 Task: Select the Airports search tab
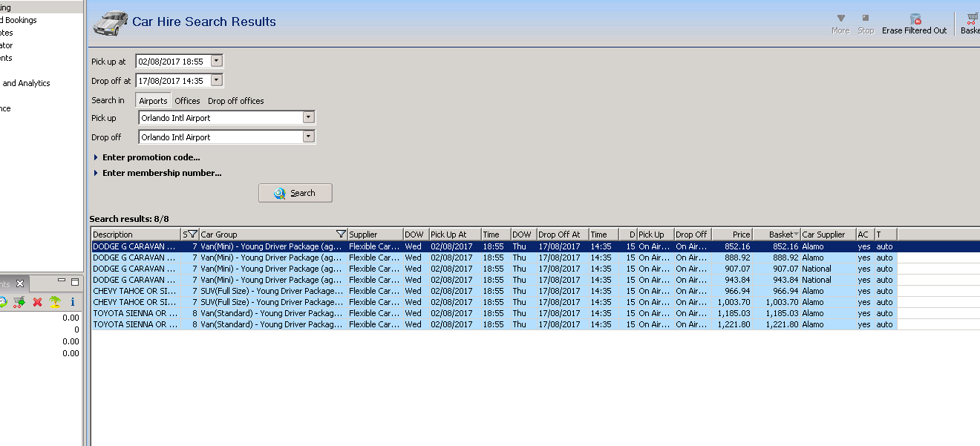click(x=154, y=101)
